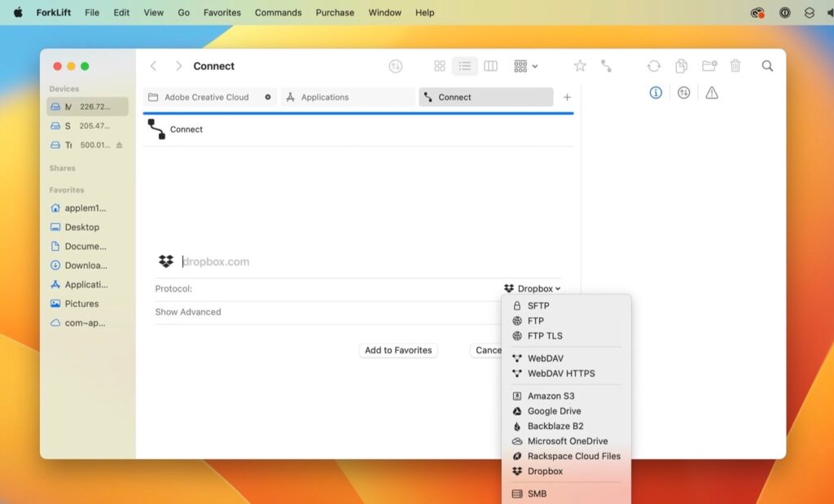The width and height of the screenshot is (834, 504).
Task: Click the conflicts warning triangle icon
Action: (711, 92)
